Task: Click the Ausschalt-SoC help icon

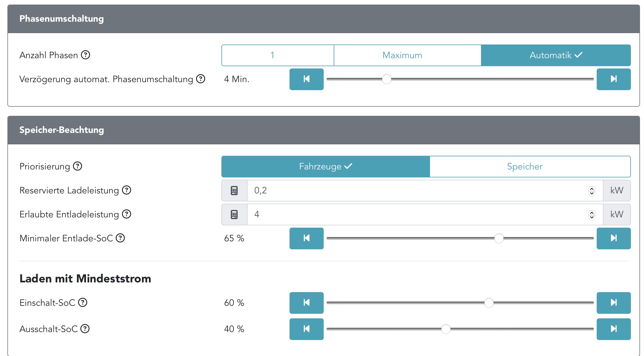Action: [x=85, y=329]
